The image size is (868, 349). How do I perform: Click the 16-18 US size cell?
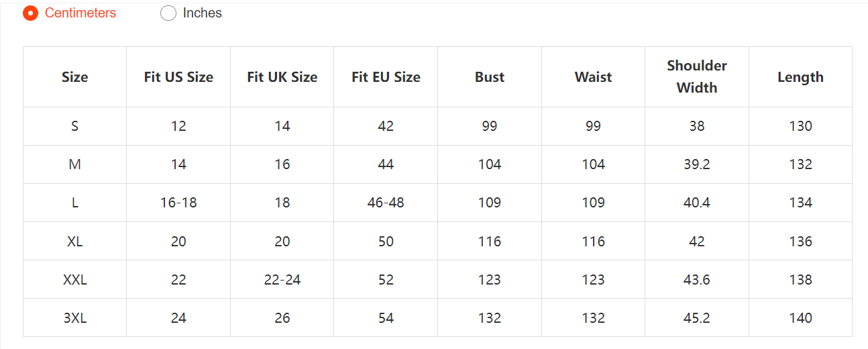click(x=178, y=203)
